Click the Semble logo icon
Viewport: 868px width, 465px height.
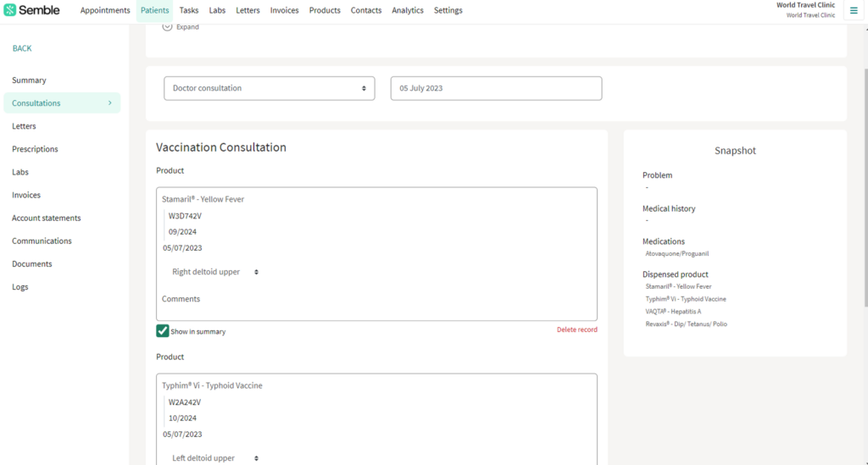coord(10,10)
